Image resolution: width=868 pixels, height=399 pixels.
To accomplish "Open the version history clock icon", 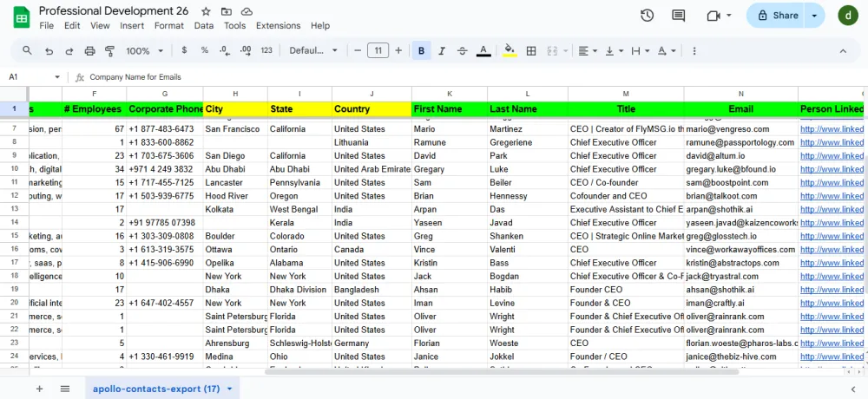I will pyautogui.click(x=648, y=16).
